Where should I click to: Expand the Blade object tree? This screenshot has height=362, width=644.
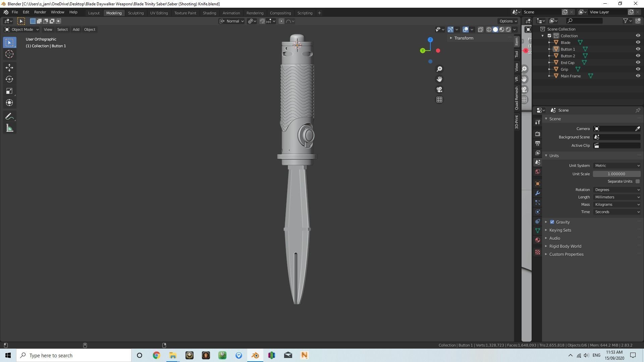click(x=549, y=43)
